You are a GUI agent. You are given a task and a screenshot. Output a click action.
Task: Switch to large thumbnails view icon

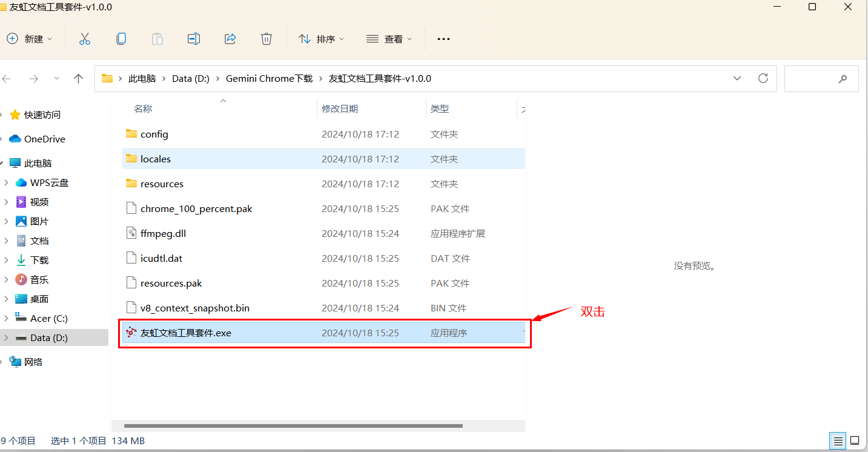[855, 440]
